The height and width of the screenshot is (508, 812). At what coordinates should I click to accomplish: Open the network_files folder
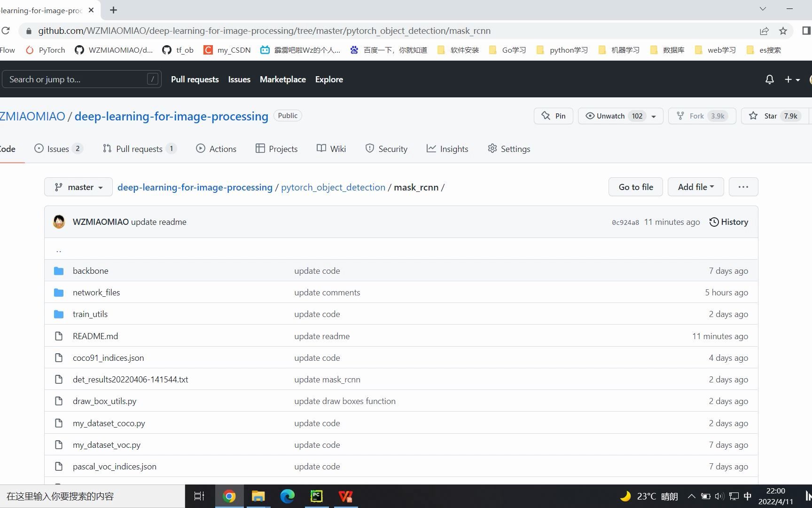coord(96,292)
